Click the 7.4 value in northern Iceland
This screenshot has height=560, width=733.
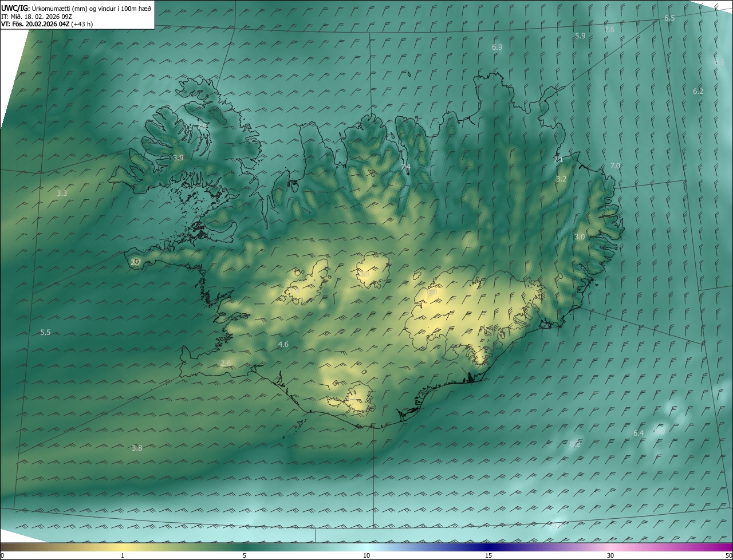tap(405, 167)
